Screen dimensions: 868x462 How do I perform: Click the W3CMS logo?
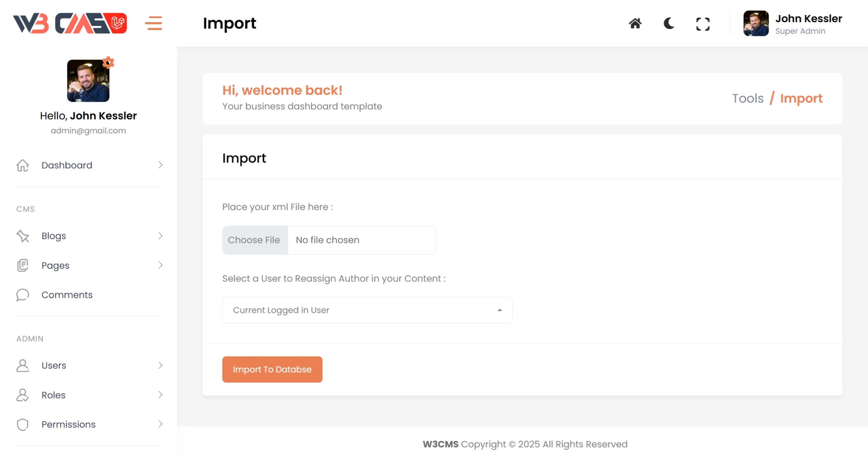click(70, 23)
